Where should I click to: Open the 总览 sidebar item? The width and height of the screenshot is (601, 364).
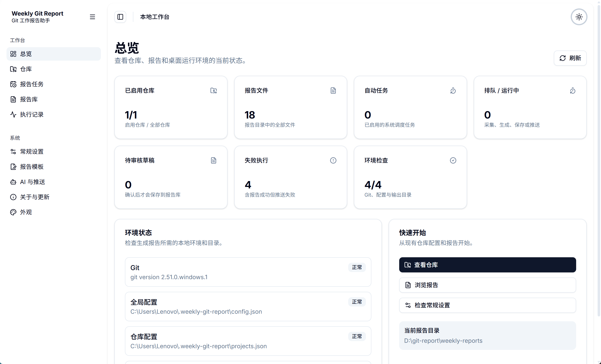click(54, 54)
